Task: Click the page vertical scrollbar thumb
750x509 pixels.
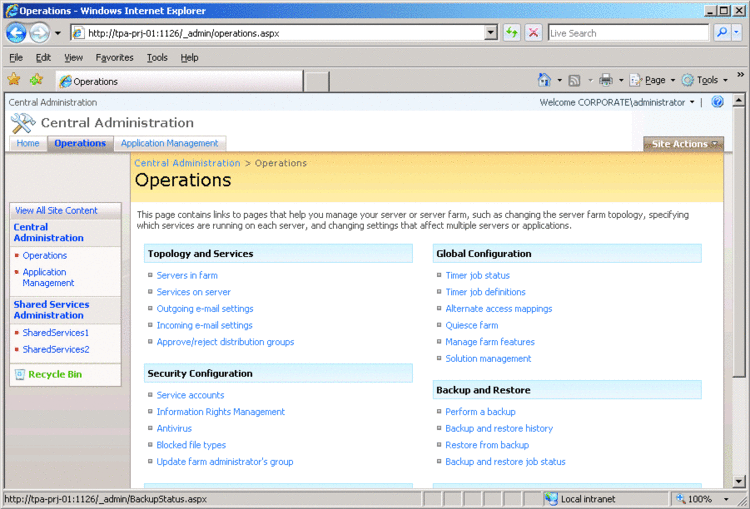Action: point(739,242)
